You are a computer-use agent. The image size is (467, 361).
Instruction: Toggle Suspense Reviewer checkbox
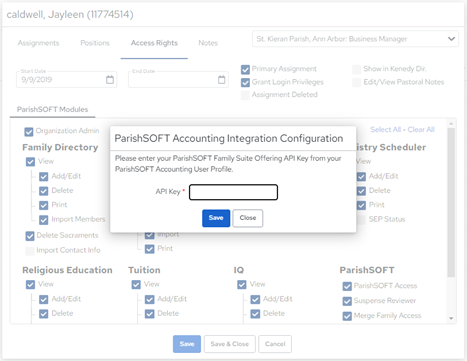pos(347,301)
